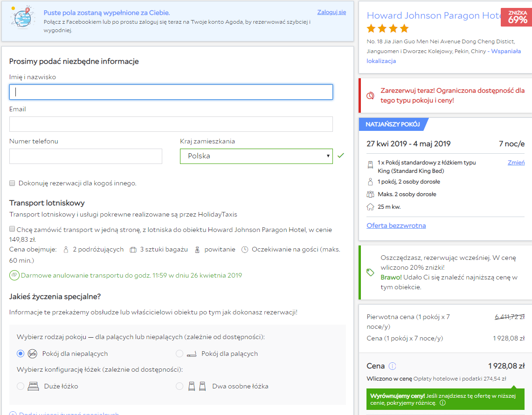This screenshot has width=532, height=415.
Task: Focus the Email input field
Action: pyautogui.click(x=171, y=124)
